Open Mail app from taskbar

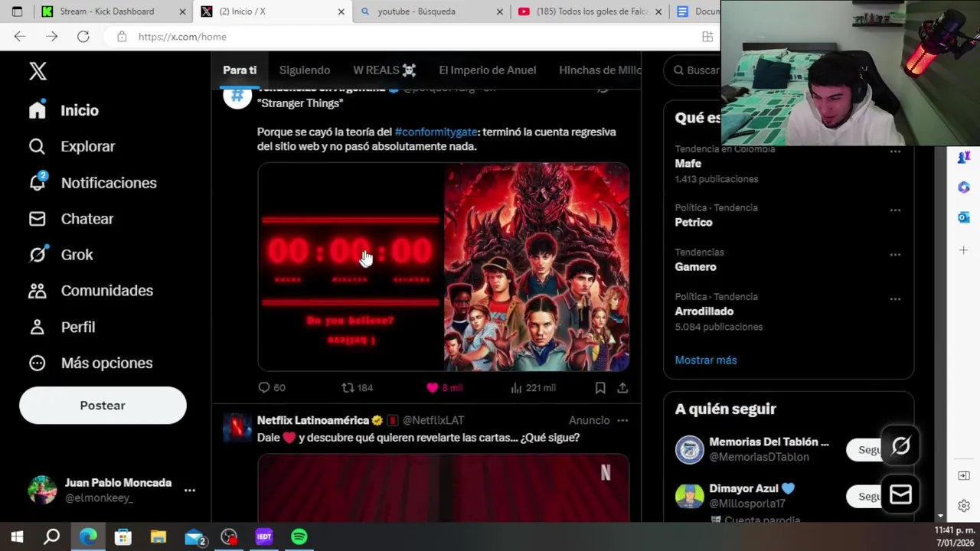pos(195,537)
